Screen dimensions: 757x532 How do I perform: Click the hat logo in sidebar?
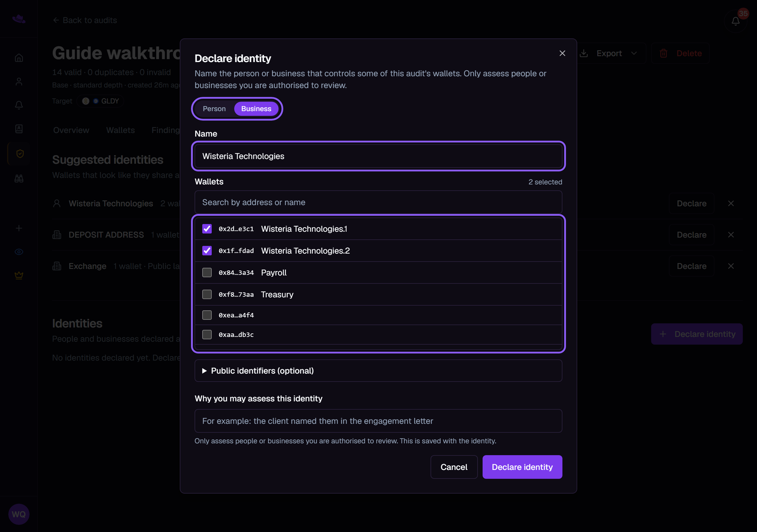19,19
